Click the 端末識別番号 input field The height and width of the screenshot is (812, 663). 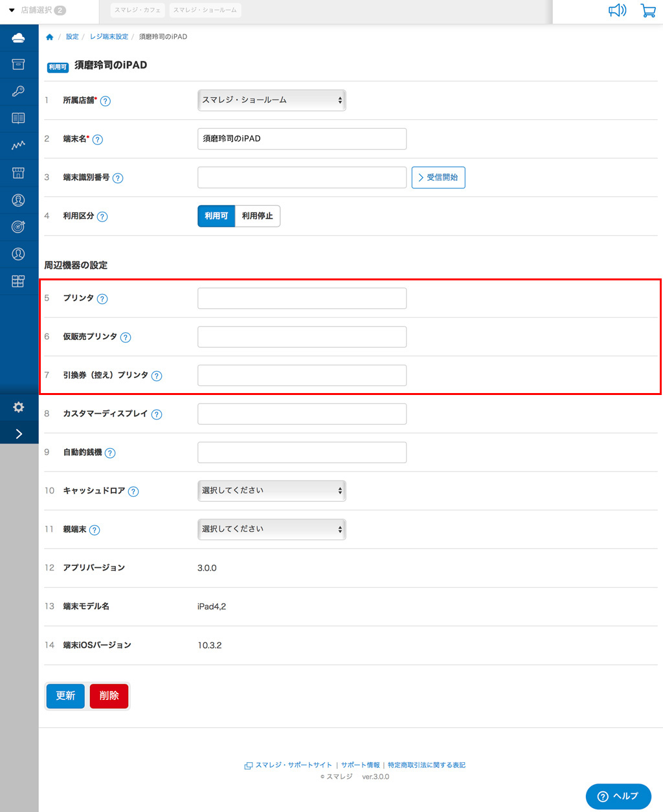tap(302, 177)
